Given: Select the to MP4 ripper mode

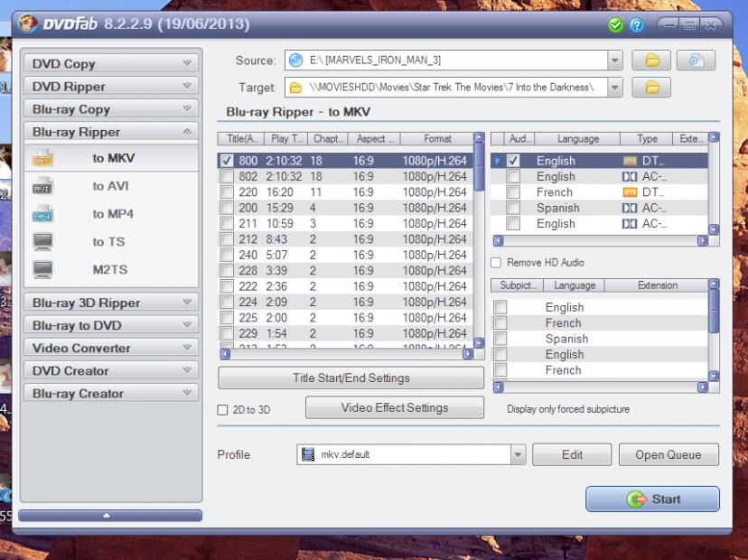Looking at the screenshot, I should point(111,214).
